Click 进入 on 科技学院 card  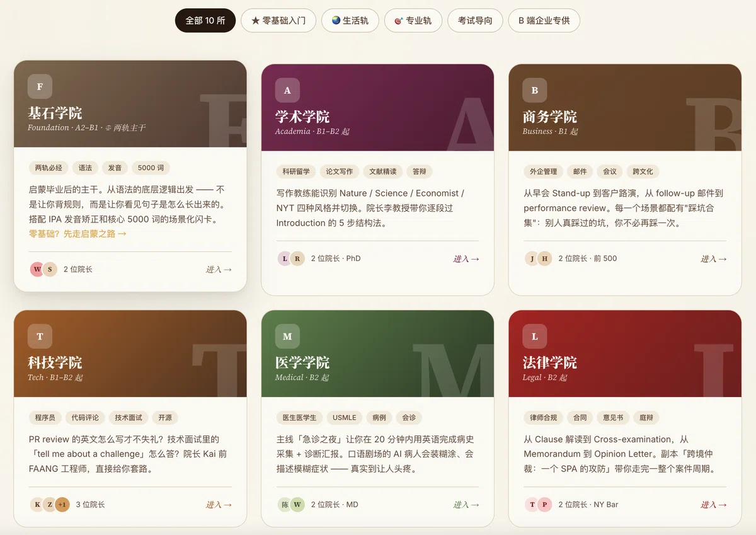[x=219, y=505]
